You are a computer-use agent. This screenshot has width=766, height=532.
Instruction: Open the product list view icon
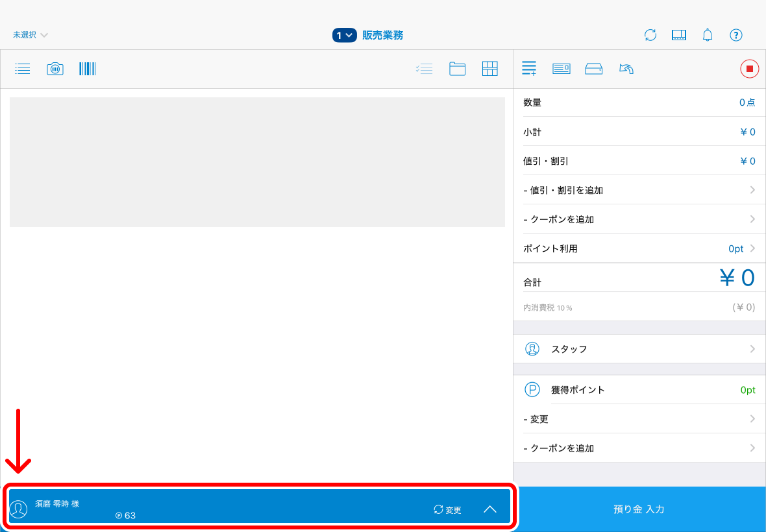coord(23,69)
